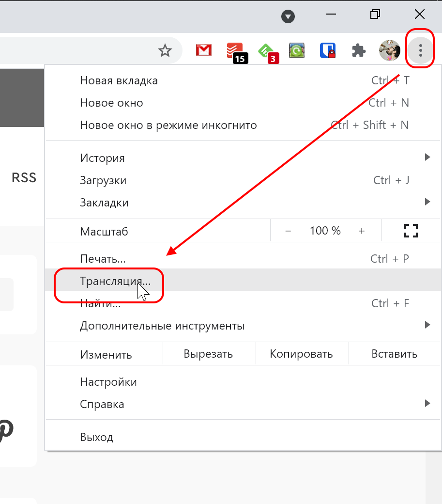
Task: Click the green refresh extension icon
Action: pyautogui.click(x=296, y=50)
